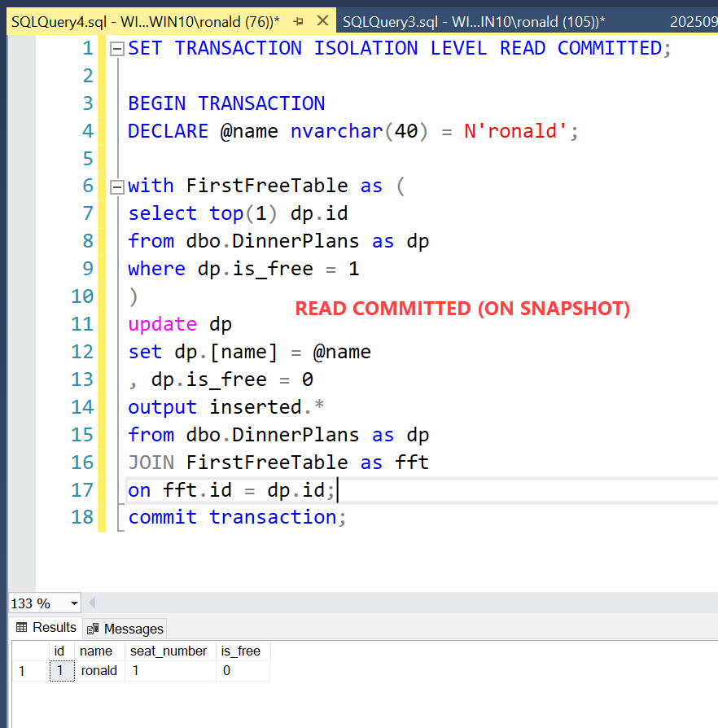Select the Results tab
Viewport: 718px width, 728px height.
pyautogui.click(x=46, y=627)
